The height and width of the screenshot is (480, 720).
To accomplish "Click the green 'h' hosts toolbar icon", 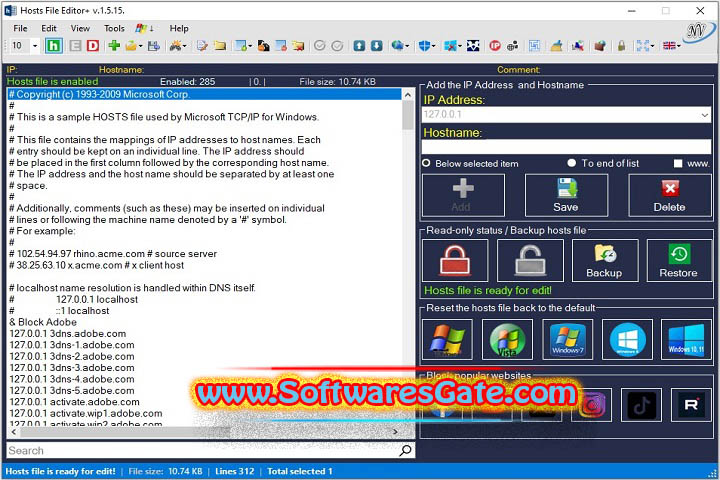I will (x=54, y=45).
